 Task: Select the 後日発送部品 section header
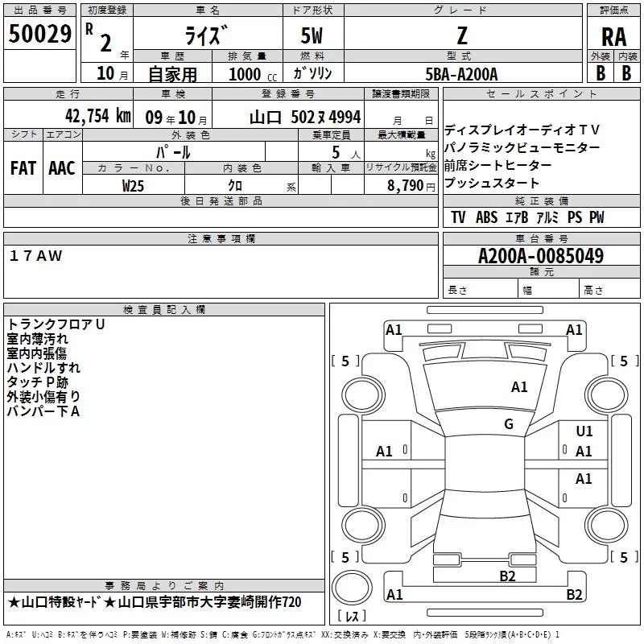click(221, 200)
